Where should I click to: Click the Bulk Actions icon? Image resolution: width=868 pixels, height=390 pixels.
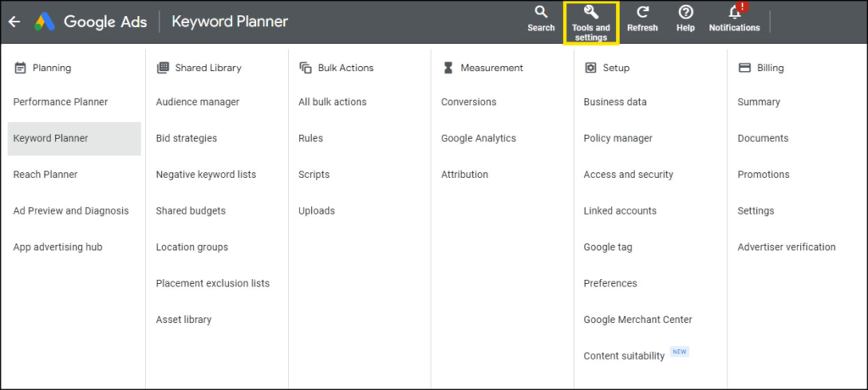point(305,68)
